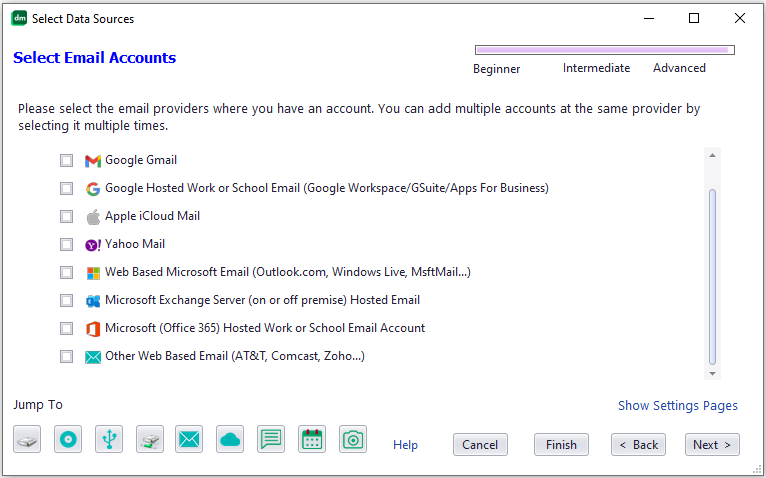Proceed with the Next button

tap(712, 445)
